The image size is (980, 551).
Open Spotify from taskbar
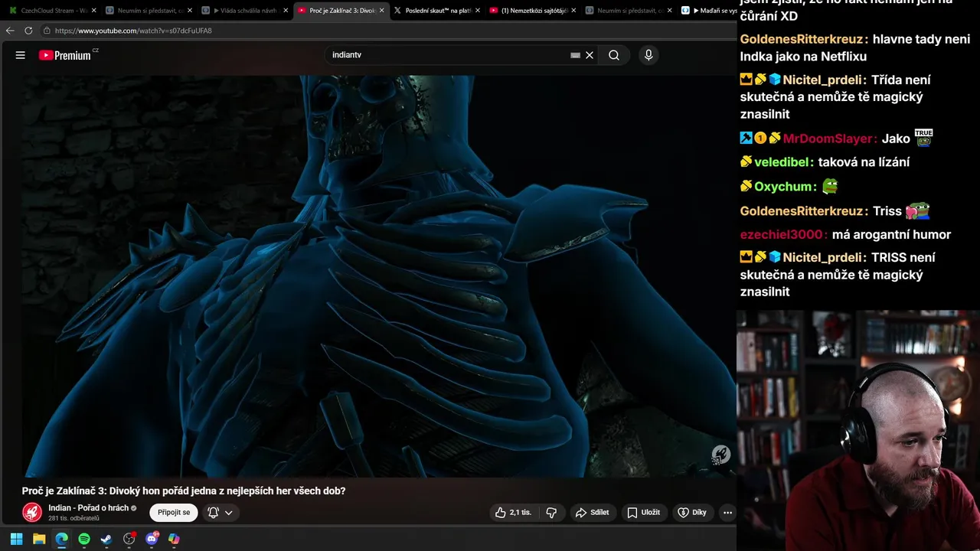84,539
